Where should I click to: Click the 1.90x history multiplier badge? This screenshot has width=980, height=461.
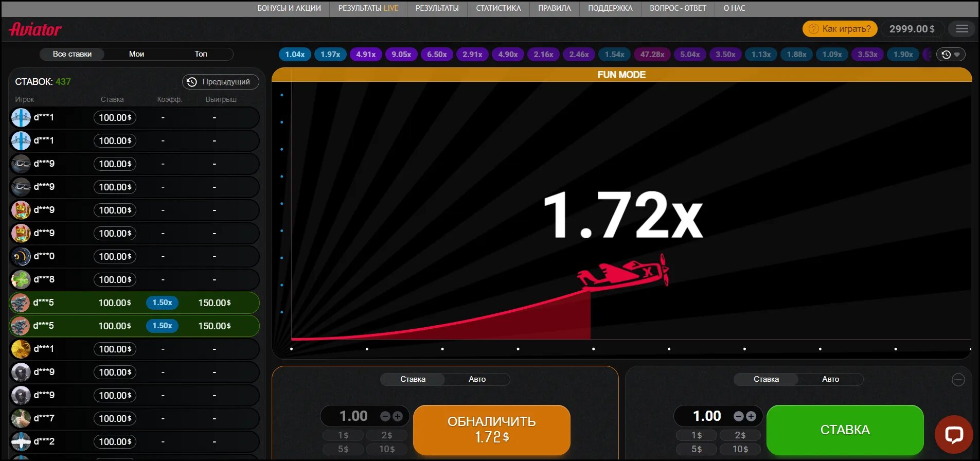[x=903, y=54]
